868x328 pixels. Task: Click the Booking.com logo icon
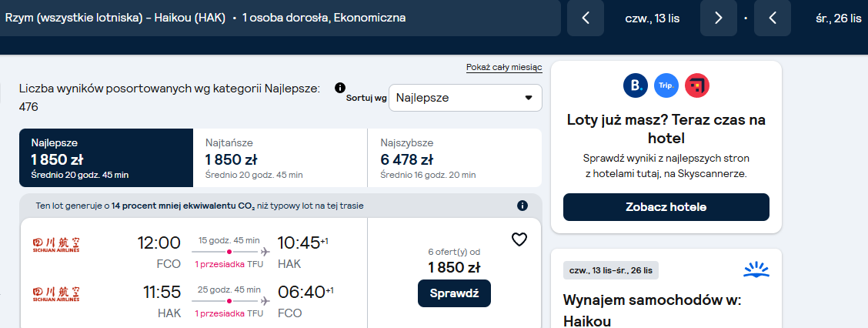coord(636,85)
